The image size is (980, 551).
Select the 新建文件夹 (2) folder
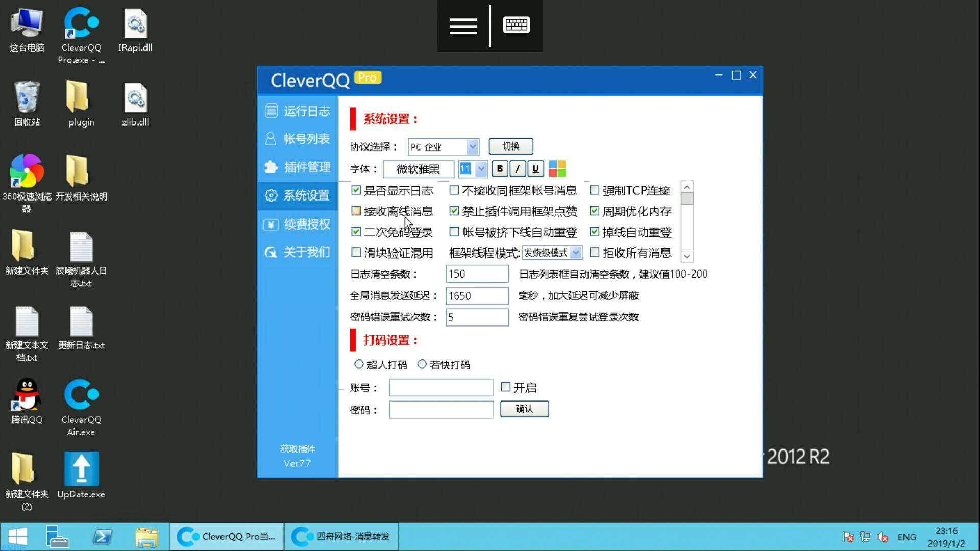pyautogui.click(x=27, y=482)
